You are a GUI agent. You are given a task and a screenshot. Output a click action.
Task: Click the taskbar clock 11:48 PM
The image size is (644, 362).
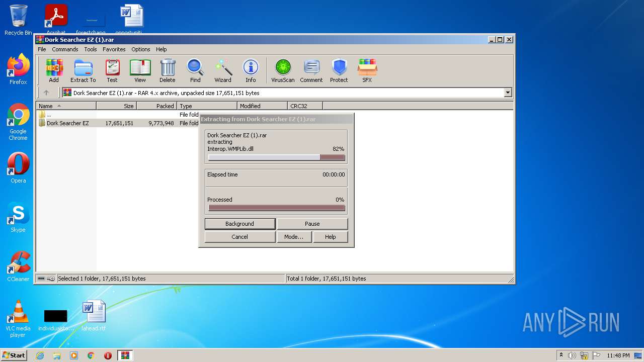618,355
